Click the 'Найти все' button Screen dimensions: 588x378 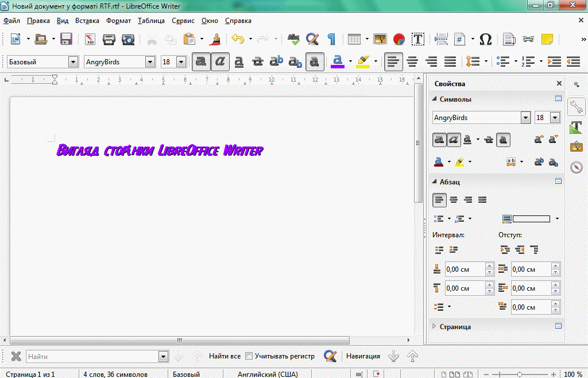point(225,356)
